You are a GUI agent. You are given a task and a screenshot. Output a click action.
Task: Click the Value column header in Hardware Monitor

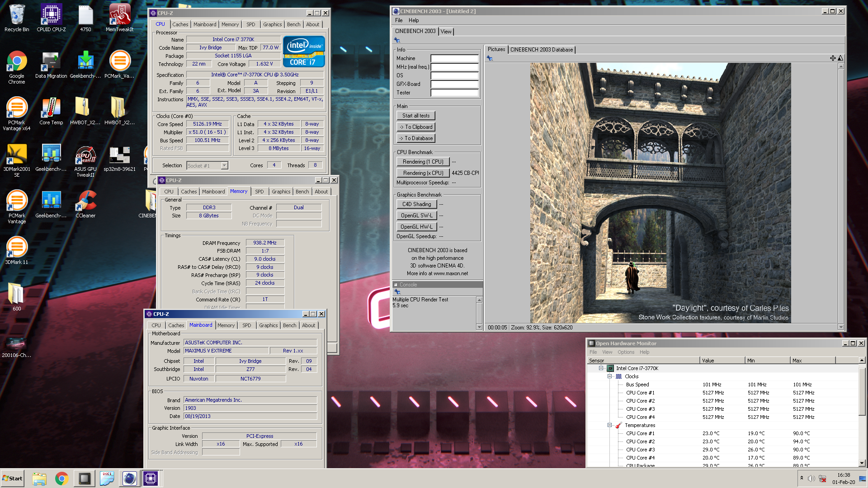point(722,361)
